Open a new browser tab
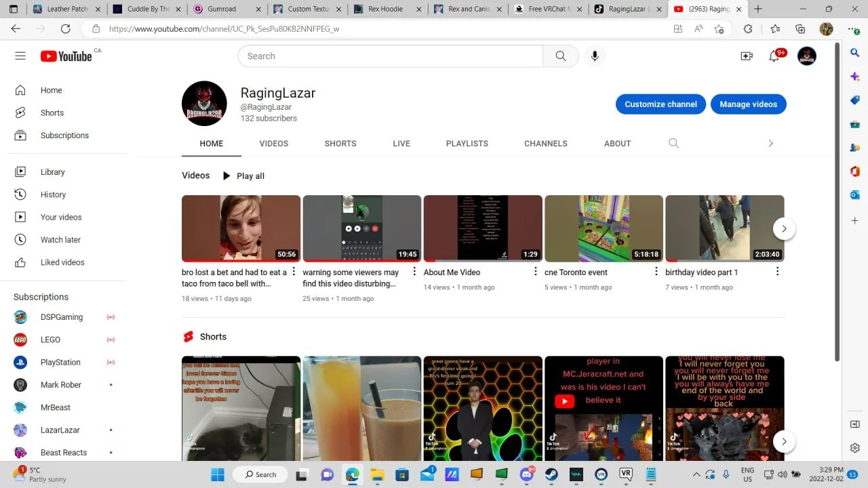This screenshot has height=488, width=868. click(758, 9)
